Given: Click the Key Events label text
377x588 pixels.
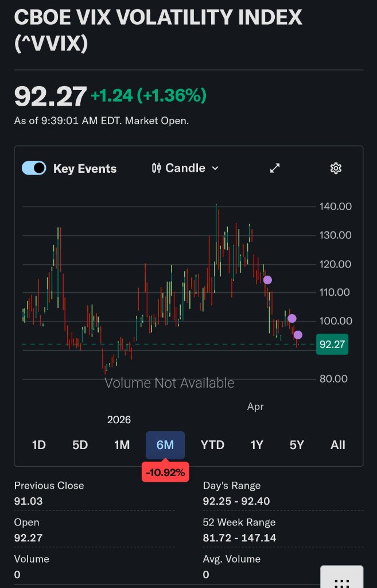Looking at the screenshot, I should pos(85,169).
